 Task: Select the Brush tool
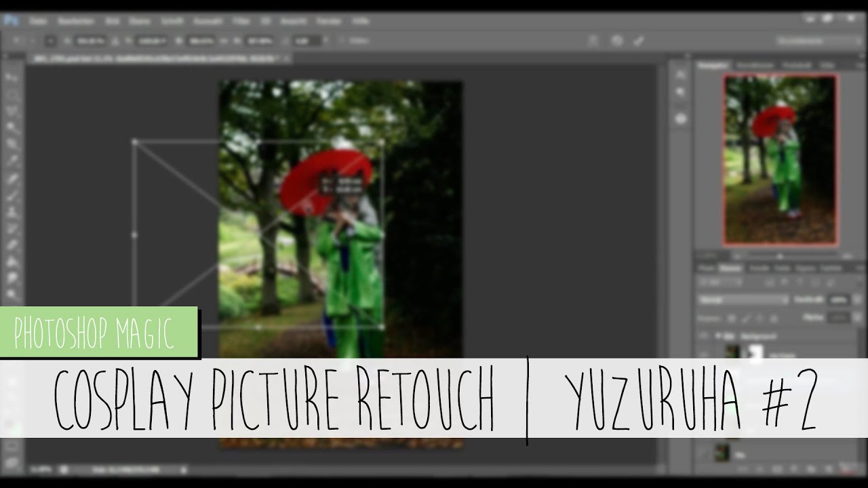coord(12,196)
